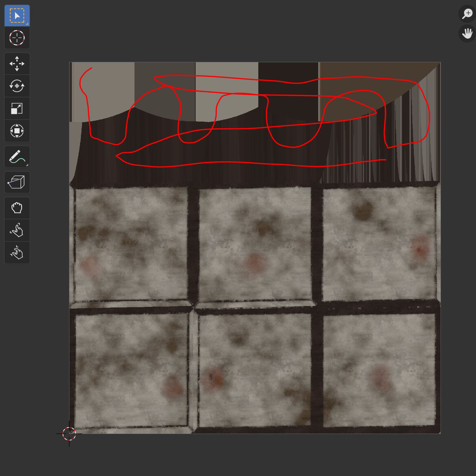The width and height of the screenshot is (476, 476).
Task: Switch to the Rotate tool
Action: [17, 86]
